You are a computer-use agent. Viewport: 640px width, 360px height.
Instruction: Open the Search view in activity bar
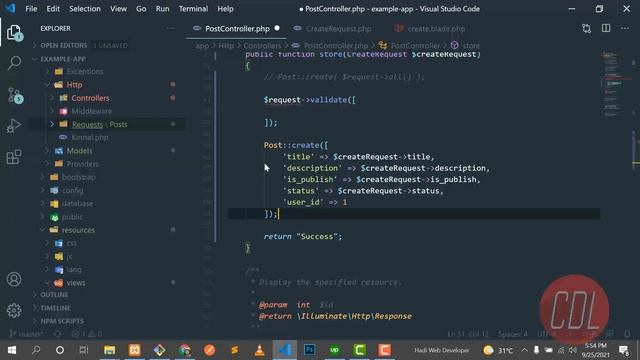pos(14,63)
